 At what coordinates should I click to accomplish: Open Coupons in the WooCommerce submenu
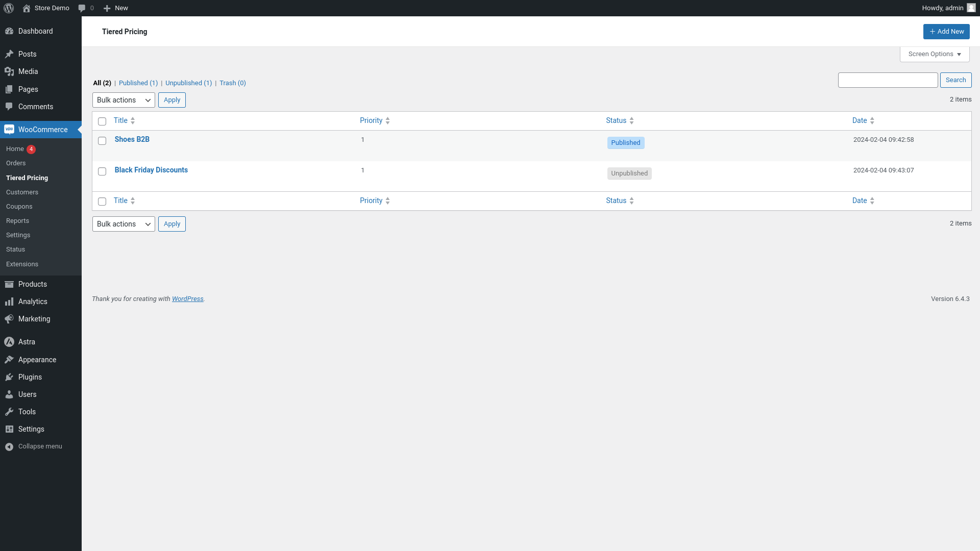19,207
